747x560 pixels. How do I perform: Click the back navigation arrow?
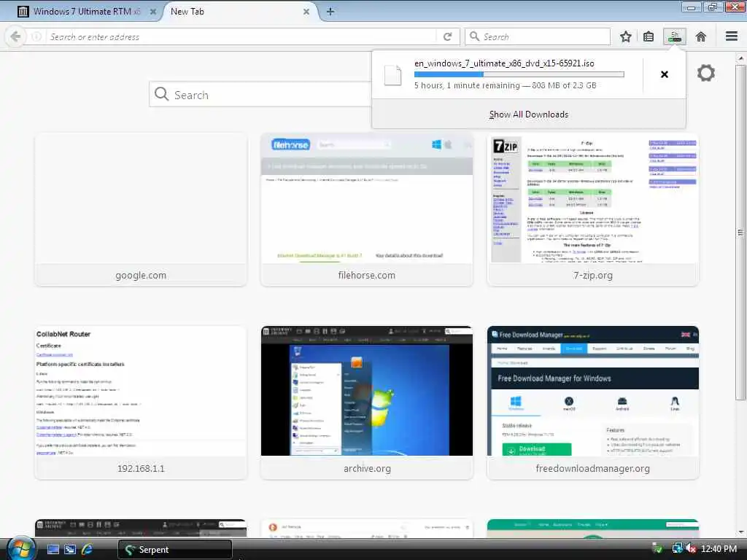(x=15, y=36)
